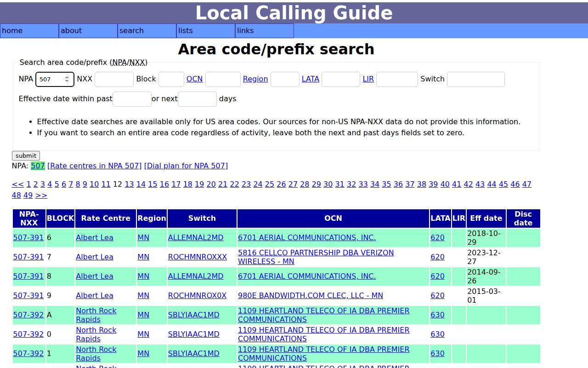Jump to results page 11
This screenshot has width=588, height=368.
click(x=106, y=184)
